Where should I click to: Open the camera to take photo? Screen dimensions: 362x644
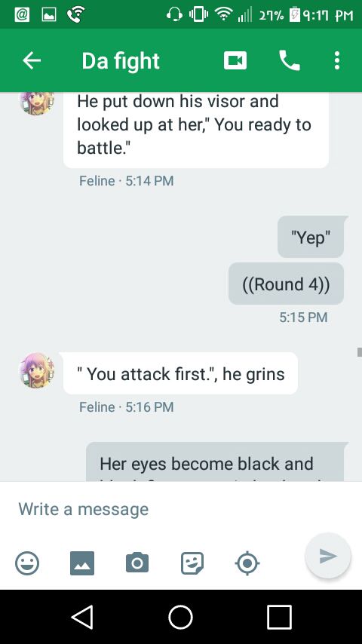point(137,563)
